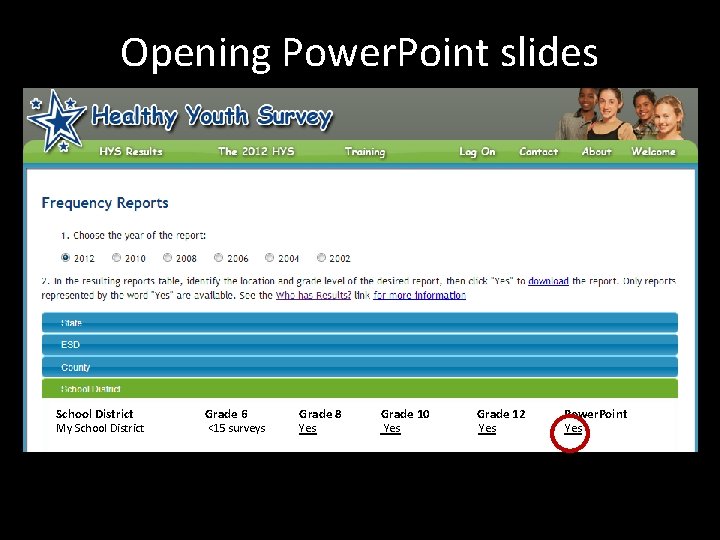Click the 'for more information' link
Viewport: 720px width, 540px height.
point(419,295)
